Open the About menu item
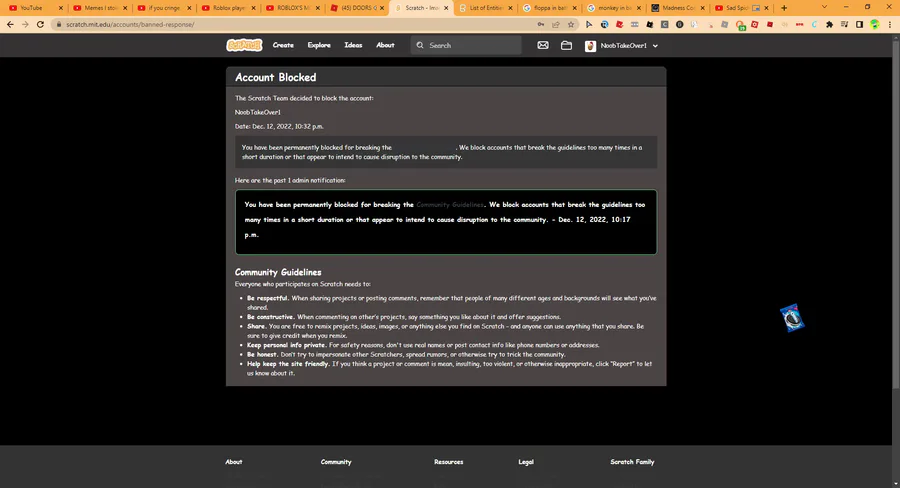This screenshot has width=900, height=488. click(385, 45)
